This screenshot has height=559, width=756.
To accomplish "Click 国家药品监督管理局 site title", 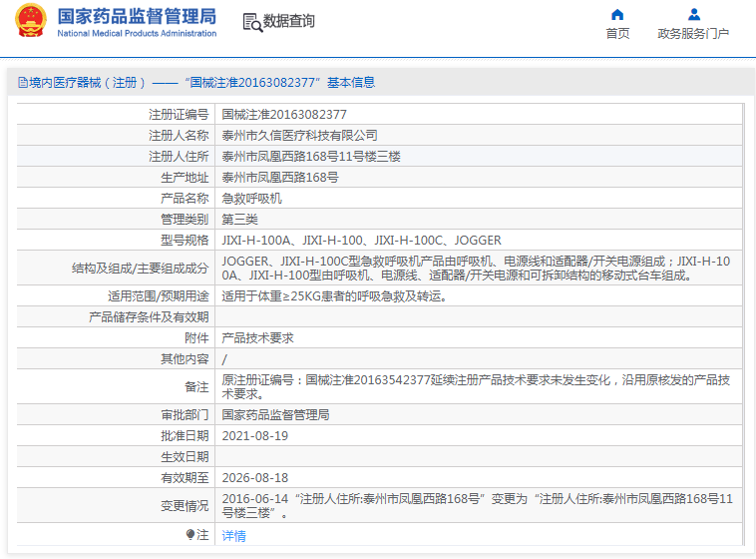I will pos(137,16).
